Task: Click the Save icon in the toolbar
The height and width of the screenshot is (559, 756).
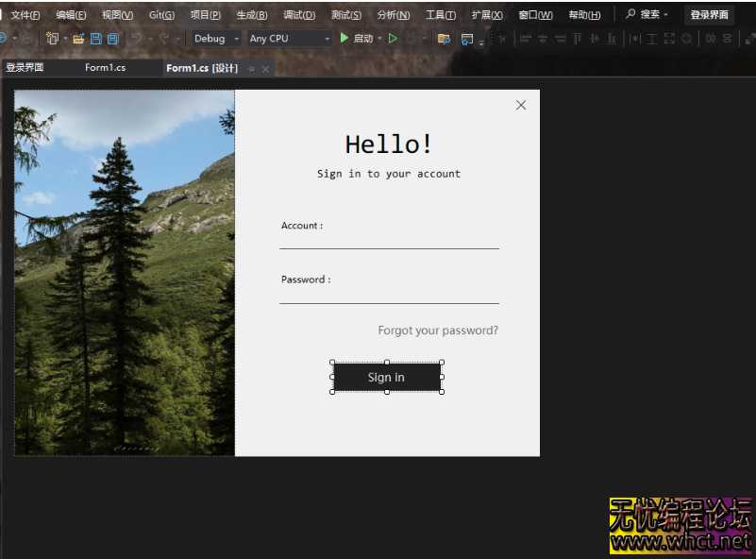Action: pos(96,39)
